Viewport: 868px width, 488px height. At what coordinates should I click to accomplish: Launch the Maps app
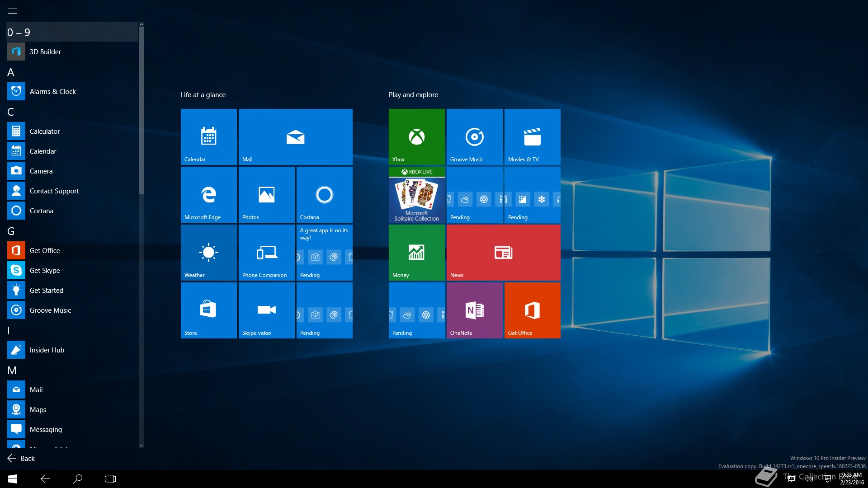point(72,410)
